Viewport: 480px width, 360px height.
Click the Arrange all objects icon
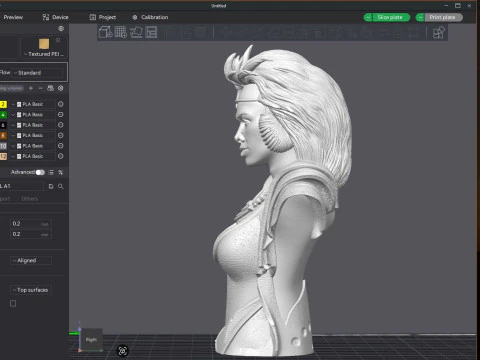[x=151, y=32]
